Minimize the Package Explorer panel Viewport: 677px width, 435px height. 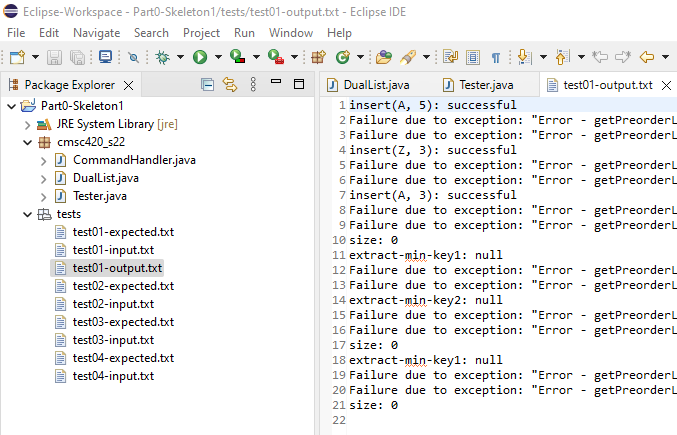click(276, 81)
